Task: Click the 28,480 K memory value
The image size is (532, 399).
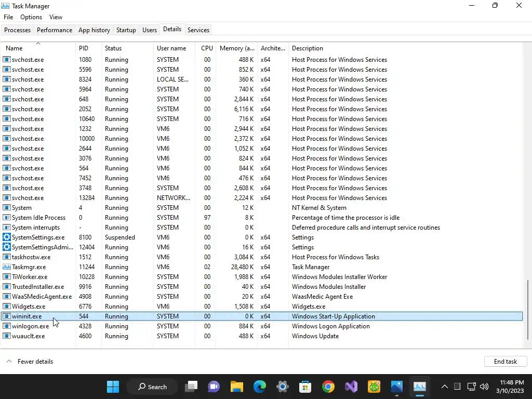Action: 242,267
